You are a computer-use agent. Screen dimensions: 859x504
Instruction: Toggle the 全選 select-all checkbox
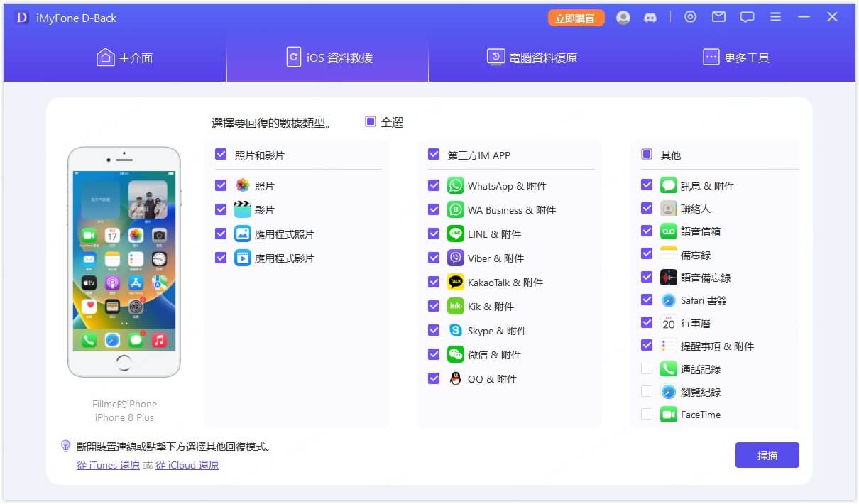click(x=370, y=121)
